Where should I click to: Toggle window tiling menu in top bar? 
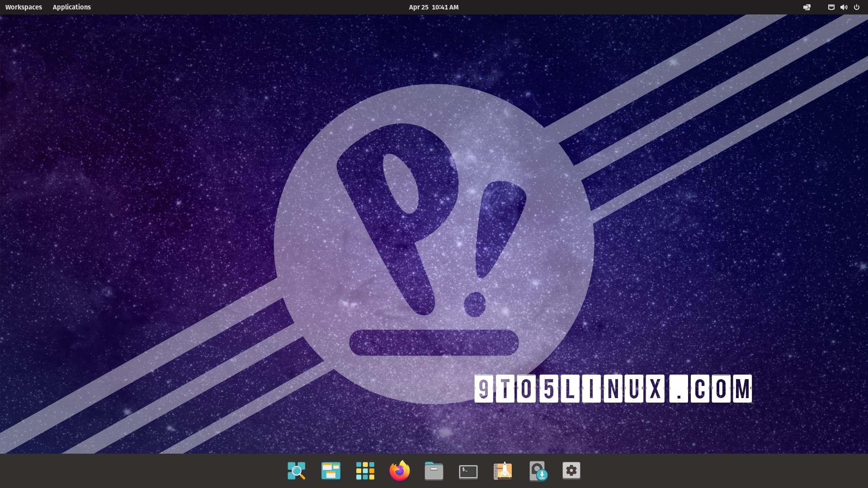pos(807,7)
